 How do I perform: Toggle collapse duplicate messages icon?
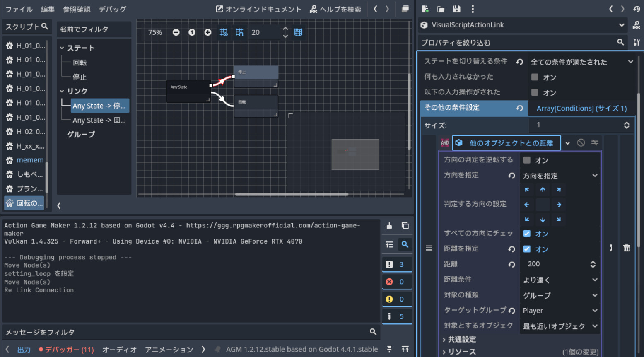[389, 245]
